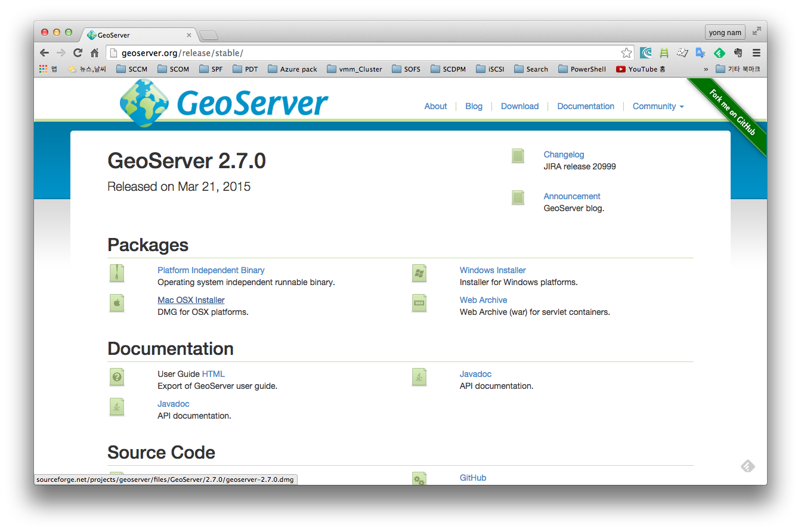Viewport: 801px width, 532px height.
Task: Click the Web Archive WAR icon
Action: pos(419,303)
